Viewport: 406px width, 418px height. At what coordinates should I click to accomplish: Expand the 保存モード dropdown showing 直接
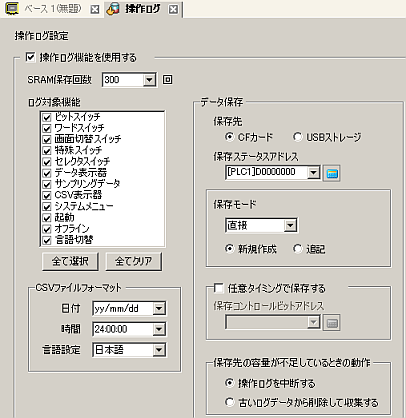(x=290, y=226)
